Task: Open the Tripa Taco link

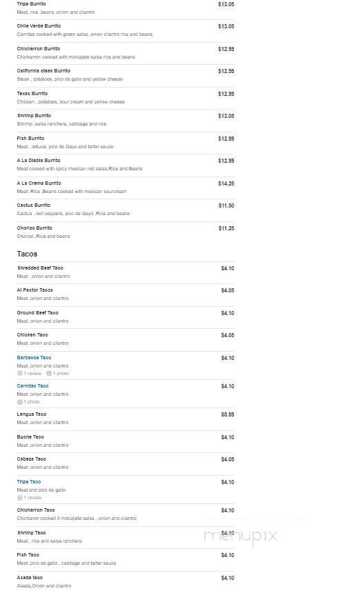Action: point(29,481)
